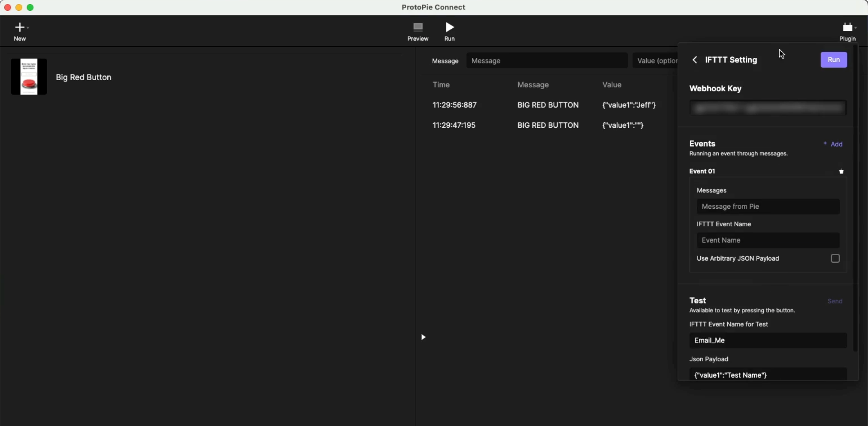Minimize the ProtoPie Connect window

click(19, 7)
